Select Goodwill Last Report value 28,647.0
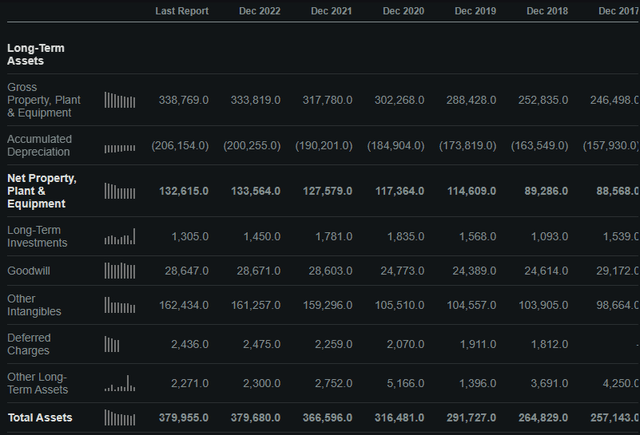Image resolution: width=640 pixels, height=435 pixels. pyautogui.click(x=187, y=271)
